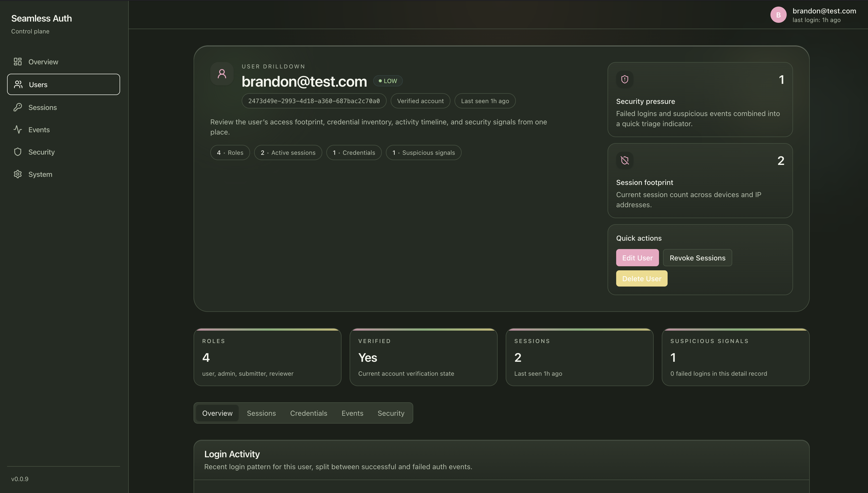Click the brandon@test.com account name in header
This screenshot has height=493, width=868.
[x=824, y=11]
